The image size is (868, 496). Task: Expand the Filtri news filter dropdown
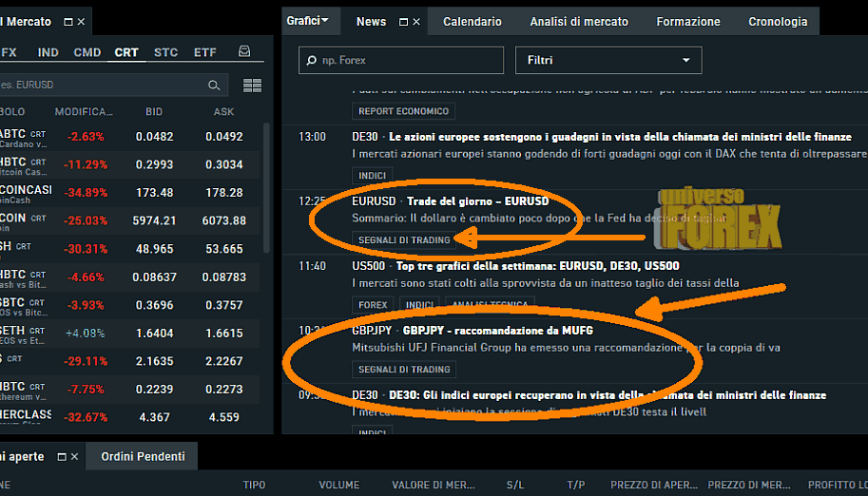point(608,61)
